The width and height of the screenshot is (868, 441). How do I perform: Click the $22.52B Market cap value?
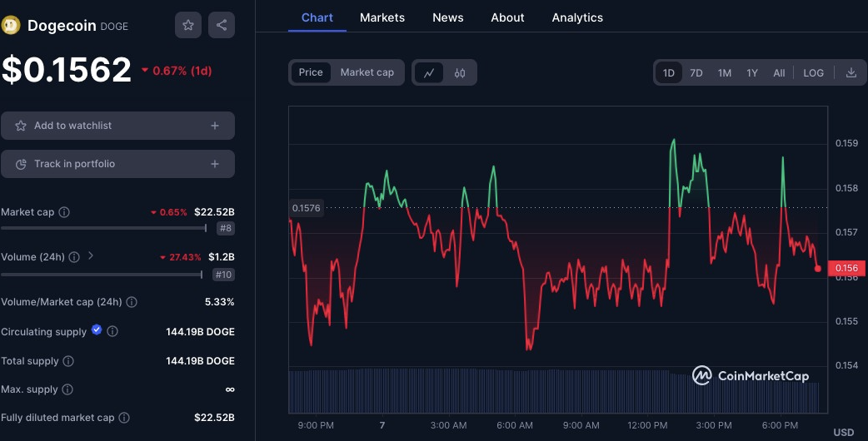point(214,212)
